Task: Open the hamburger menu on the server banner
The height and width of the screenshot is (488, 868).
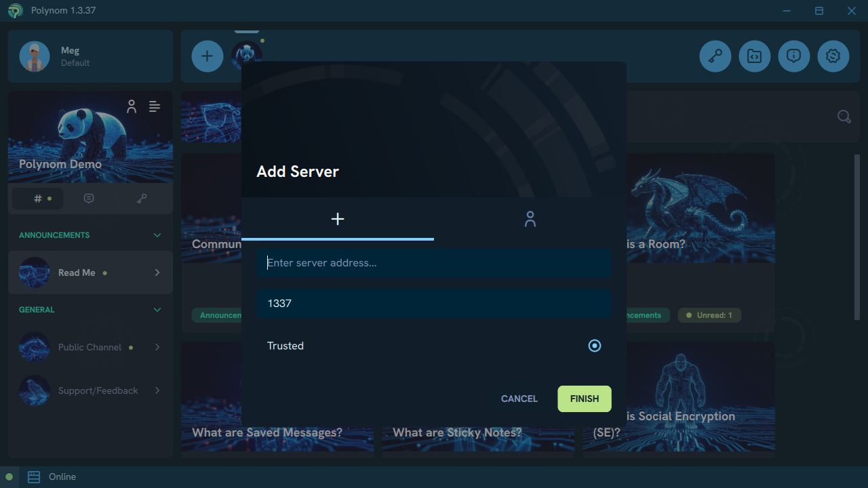Action: coord(155,106)
